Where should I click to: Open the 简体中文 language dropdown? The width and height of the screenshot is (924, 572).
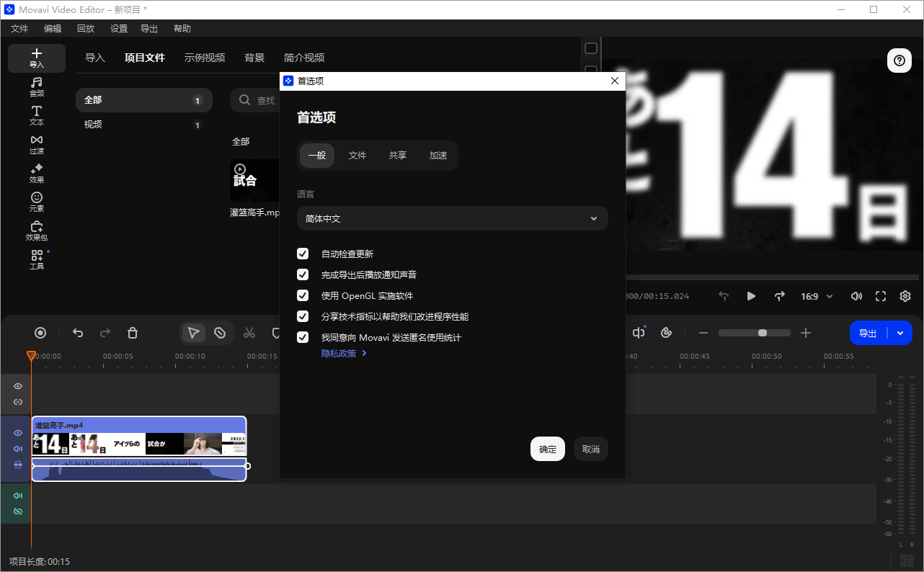pyautogui.click(x=453, y=218)
